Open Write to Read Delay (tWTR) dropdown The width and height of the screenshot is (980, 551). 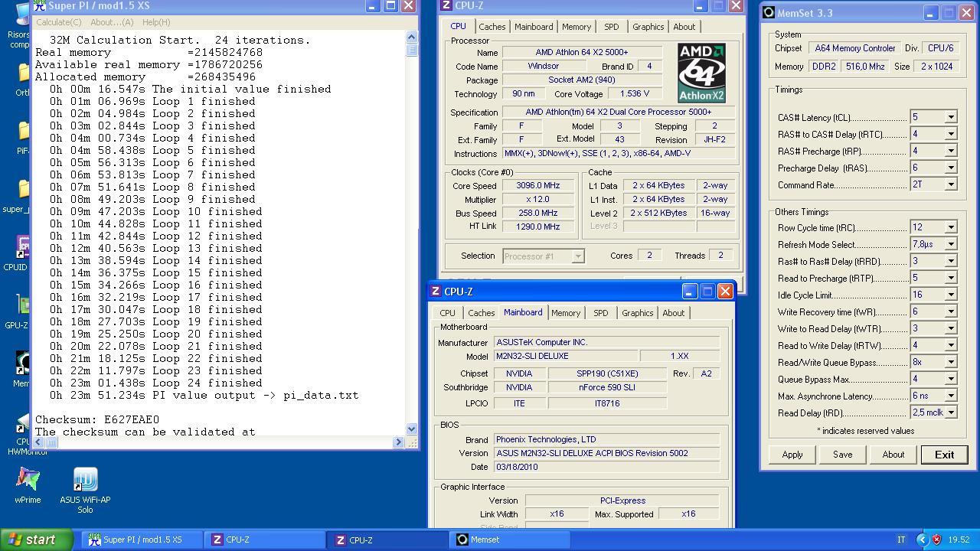tap(950, 329)
